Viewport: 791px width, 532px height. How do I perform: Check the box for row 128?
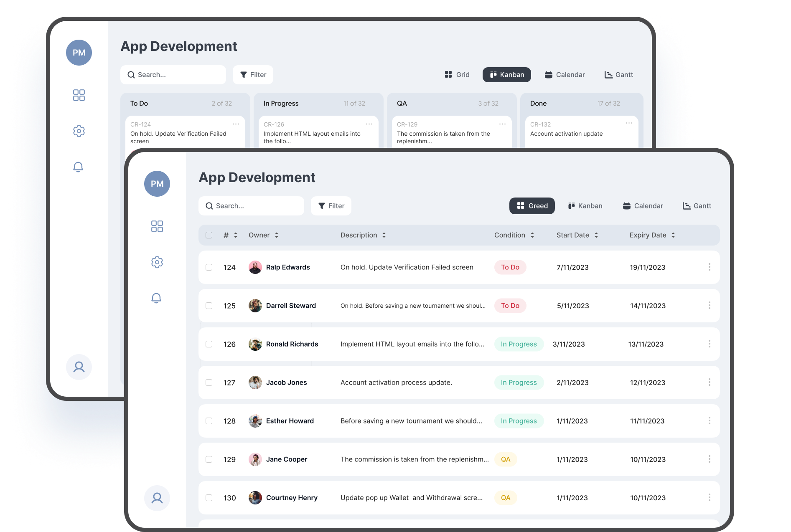point(209,421)
